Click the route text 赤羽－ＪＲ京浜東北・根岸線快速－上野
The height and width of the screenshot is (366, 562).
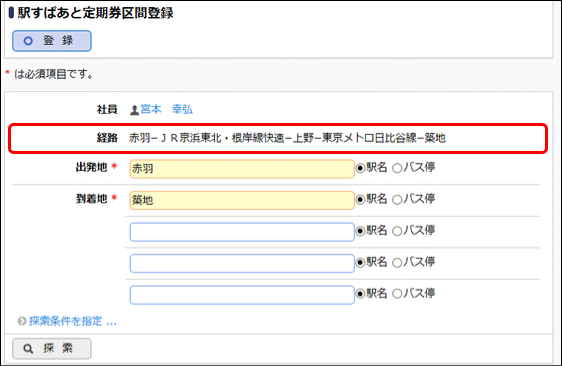pos(221,138)
